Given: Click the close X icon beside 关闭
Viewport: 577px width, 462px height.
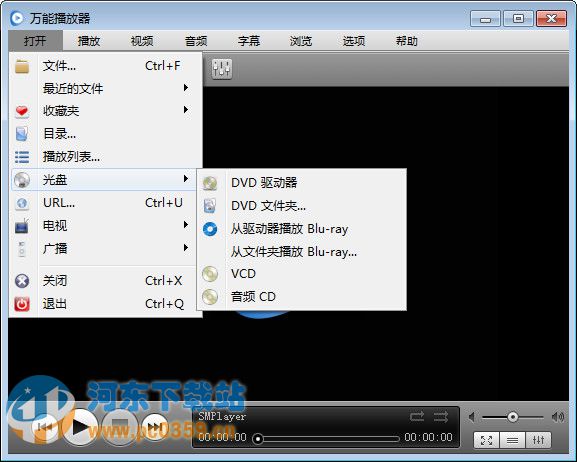Looking at the screenshot, I should (22, 281).
